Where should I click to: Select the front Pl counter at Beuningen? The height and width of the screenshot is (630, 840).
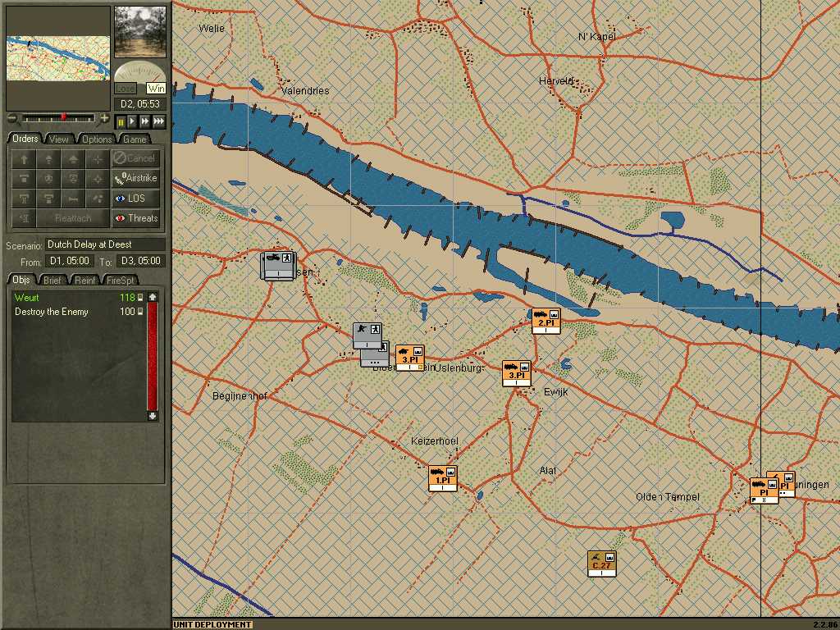764,491
